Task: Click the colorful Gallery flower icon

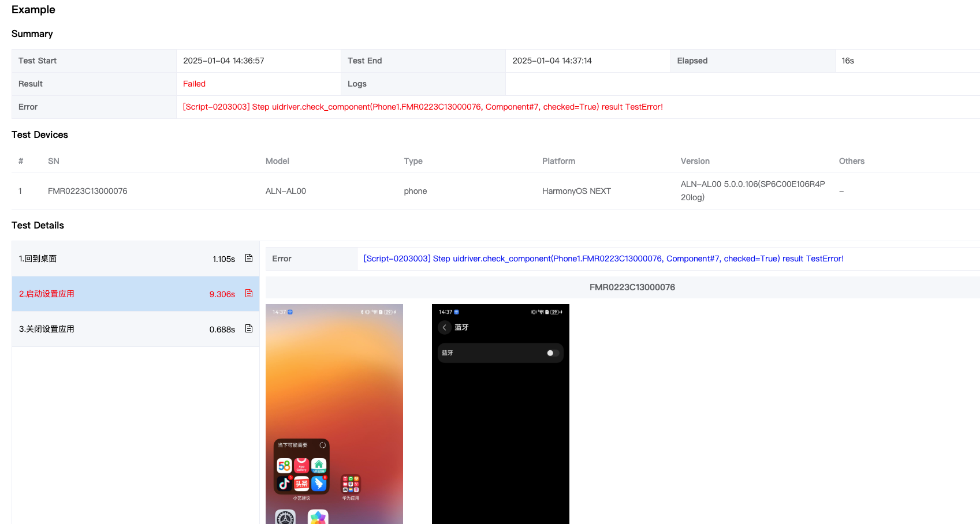Action: (318, 518)
